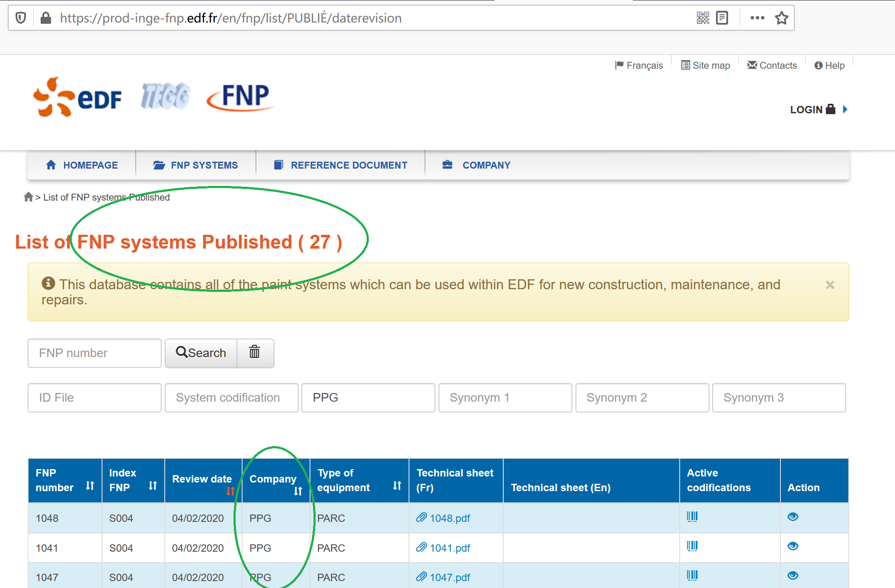The height and width of the screenshot is (588, 895).
Task: View details eye icon for FNP 1048
Action: click(x=793, y=517)
